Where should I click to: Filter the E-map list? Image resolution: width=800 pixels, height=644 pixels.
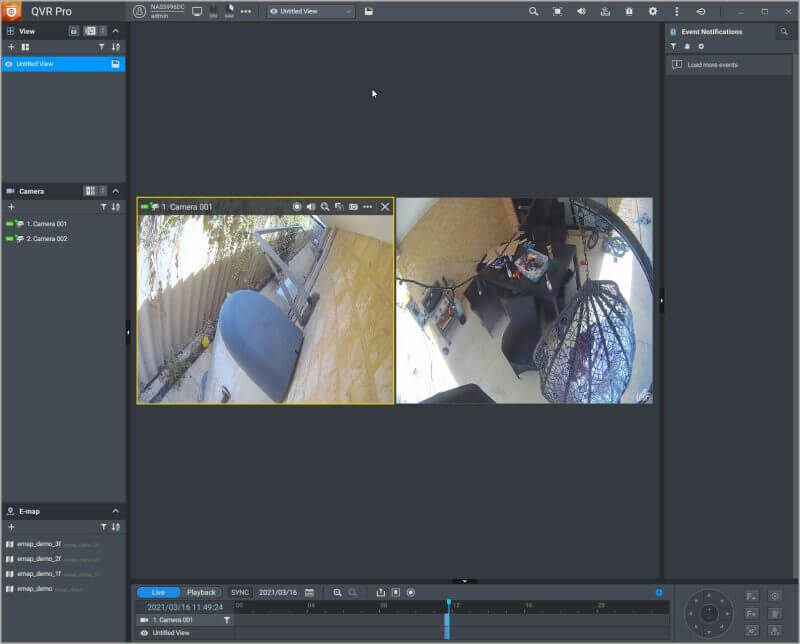coord(104,527)
